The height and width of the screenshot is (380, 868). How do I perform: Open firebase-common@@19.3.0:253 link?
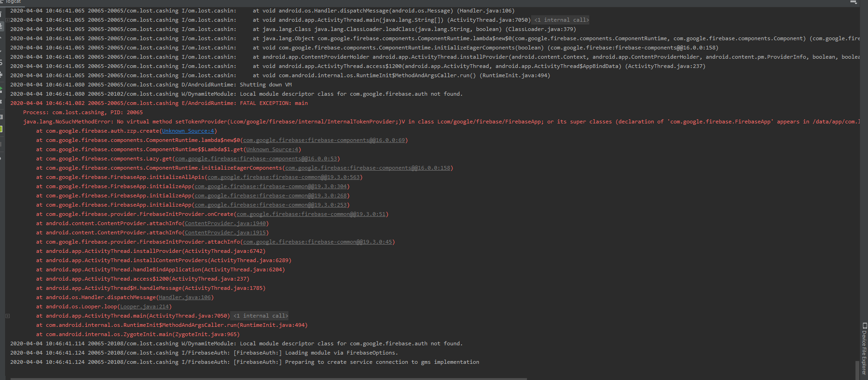click(271, 205)
